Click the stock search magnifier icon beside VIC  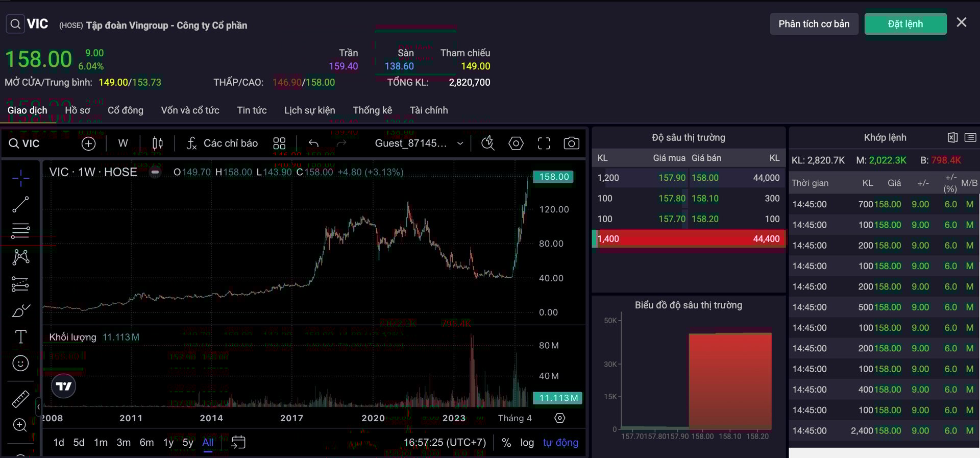[15, 24]
